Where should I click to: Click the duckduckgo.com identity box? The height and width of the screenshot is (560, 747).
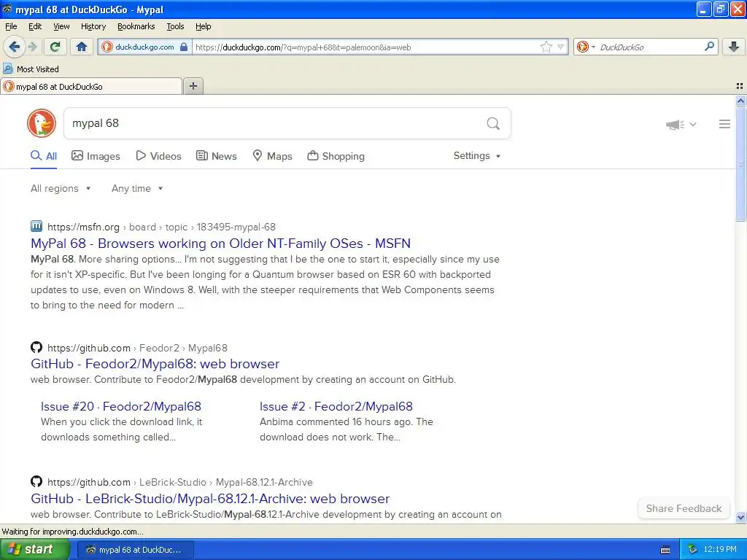point(145,47)
